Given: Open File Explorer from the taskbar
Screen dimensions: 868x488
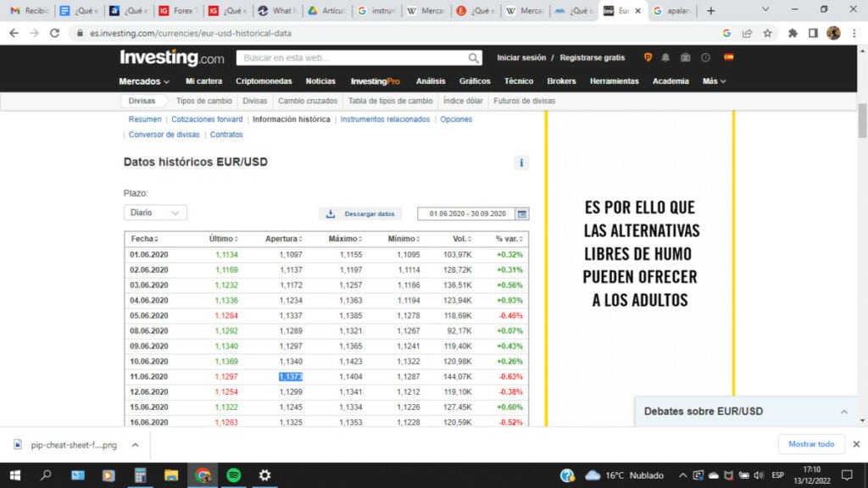Looking at the screenshot, I should (x=171, y=475).
